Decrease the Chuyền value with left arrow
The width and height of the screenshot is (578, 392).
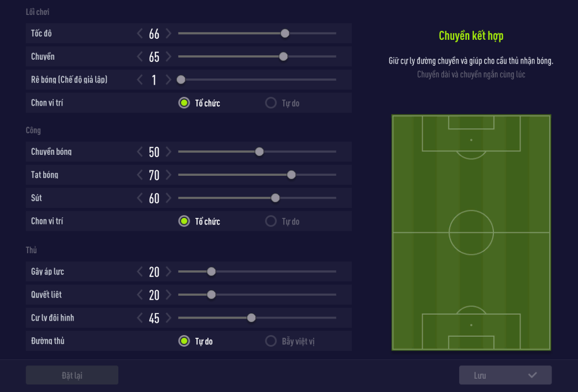tap(140, 57)
